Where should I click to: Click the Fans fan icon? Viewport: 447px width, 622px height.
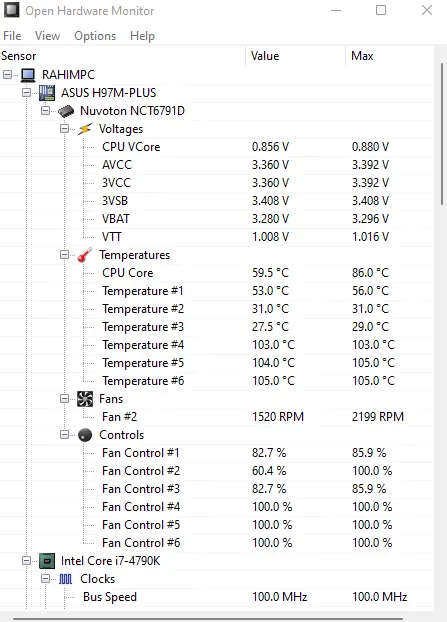[x=85, y=399]
